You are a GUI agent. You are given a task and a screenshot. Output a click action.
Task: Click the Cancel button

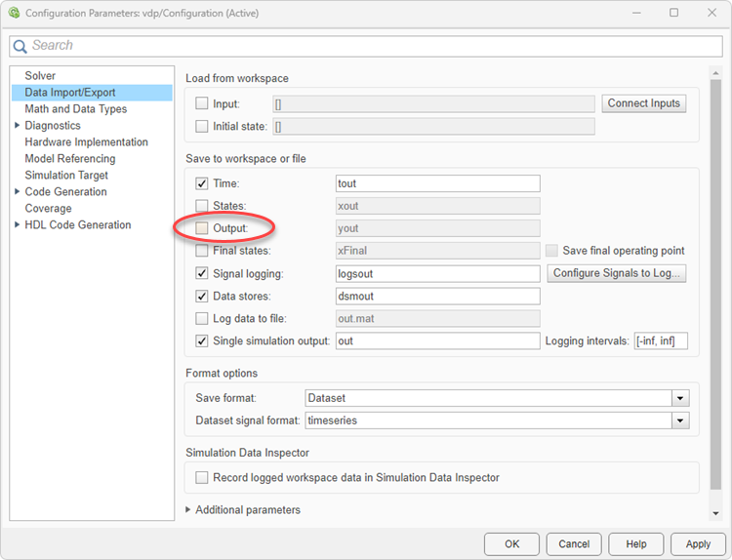click(x=574, y=544)
